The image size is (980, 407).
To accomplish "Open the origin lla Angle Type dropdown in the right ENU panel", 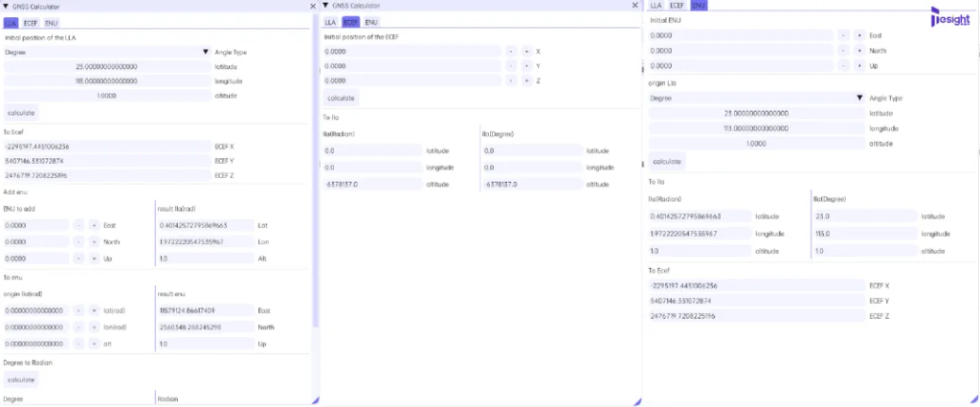I will [x=757, y=98].
